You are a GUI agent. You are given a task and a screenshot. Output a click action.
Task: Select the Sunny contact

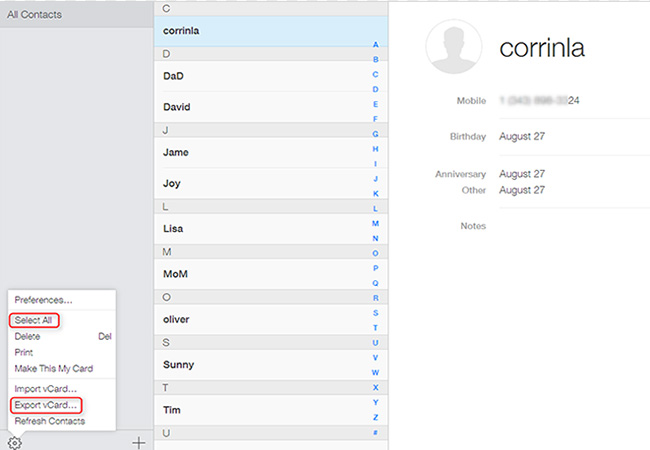271,365
